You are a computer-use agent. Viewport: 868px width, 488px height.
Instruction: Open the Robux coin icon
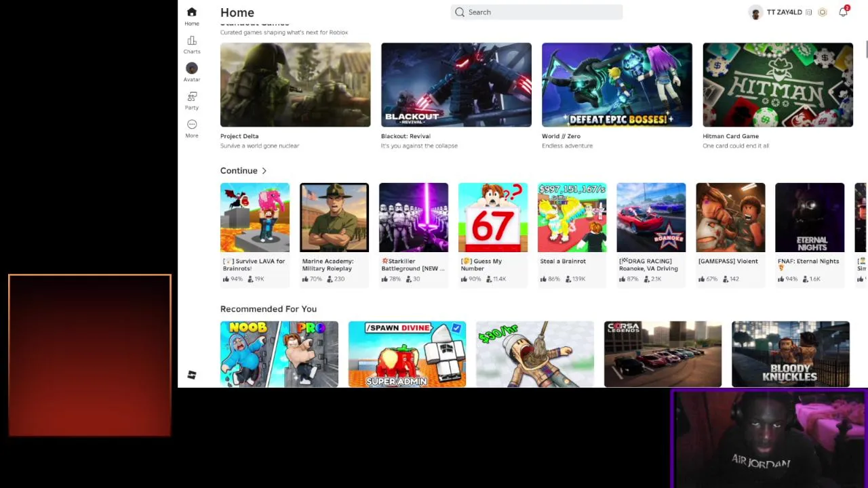[823, 12]
